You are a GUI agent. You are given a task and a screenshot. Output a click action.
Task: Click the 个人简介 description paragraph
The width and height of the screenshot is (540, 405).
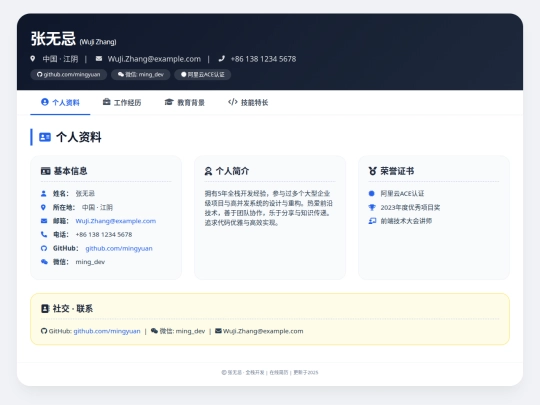pos(269,208)
